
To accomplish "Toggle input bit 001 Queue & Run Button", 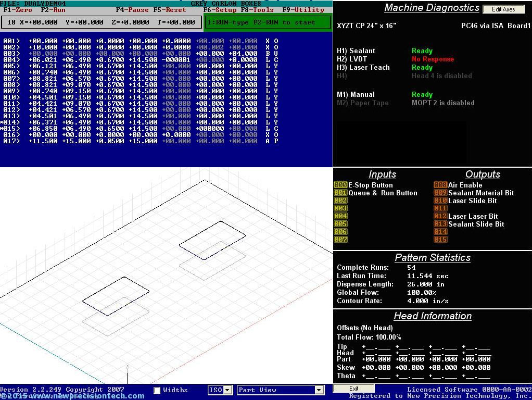I will [340, 193].
